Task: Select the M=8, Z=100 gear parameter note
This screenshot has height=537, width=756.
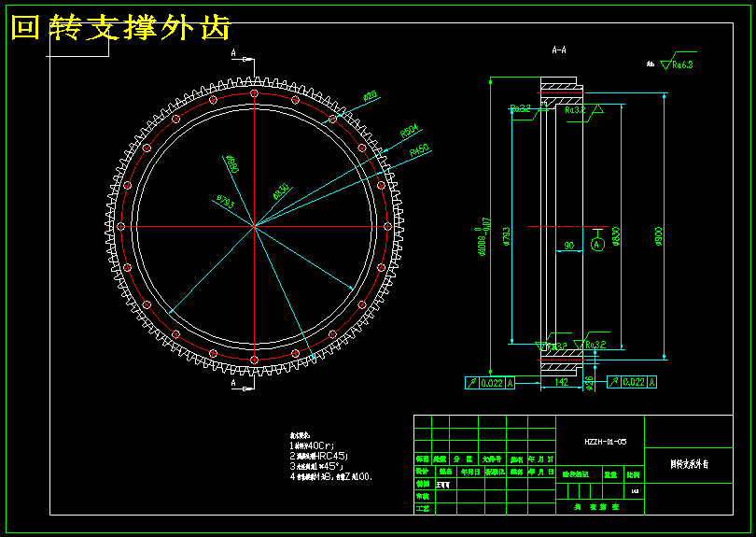Action: click(331, 476)
